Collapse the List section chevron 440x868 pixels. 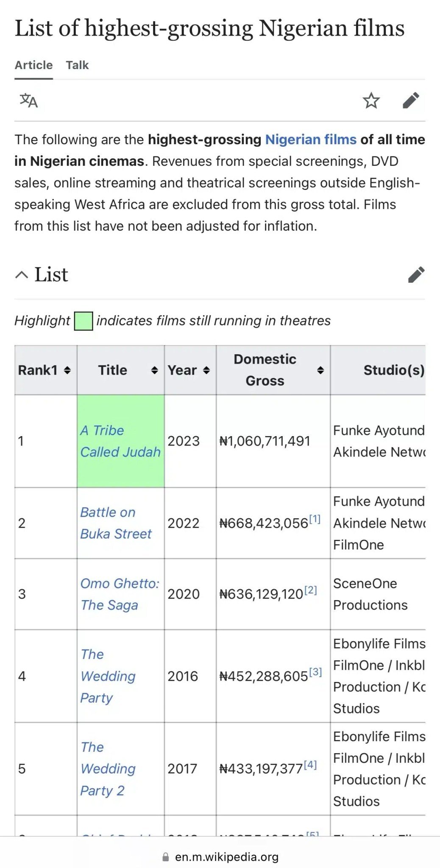pyautogui.click(x=22, y=275)
